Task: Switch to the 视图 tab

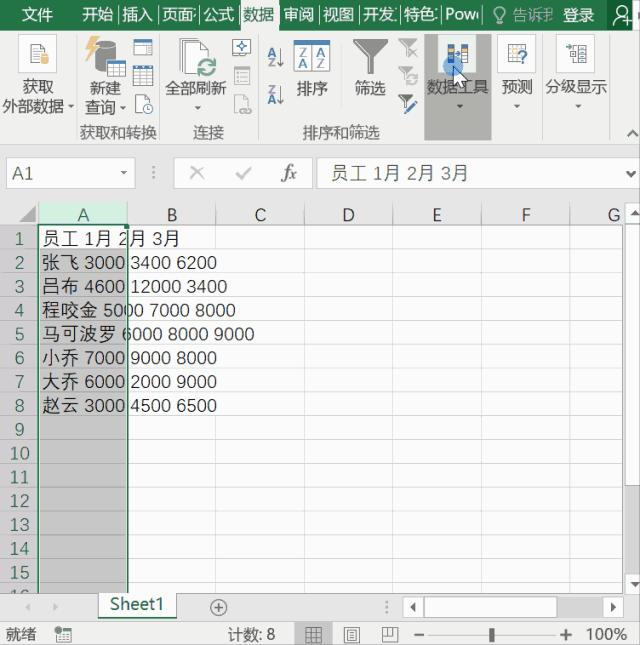Action: tap(339, 15)
